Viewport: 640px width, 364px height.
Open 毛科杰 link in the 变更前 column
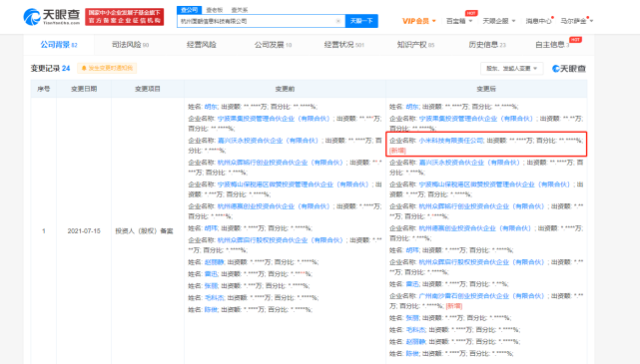[x=215, y=297]
